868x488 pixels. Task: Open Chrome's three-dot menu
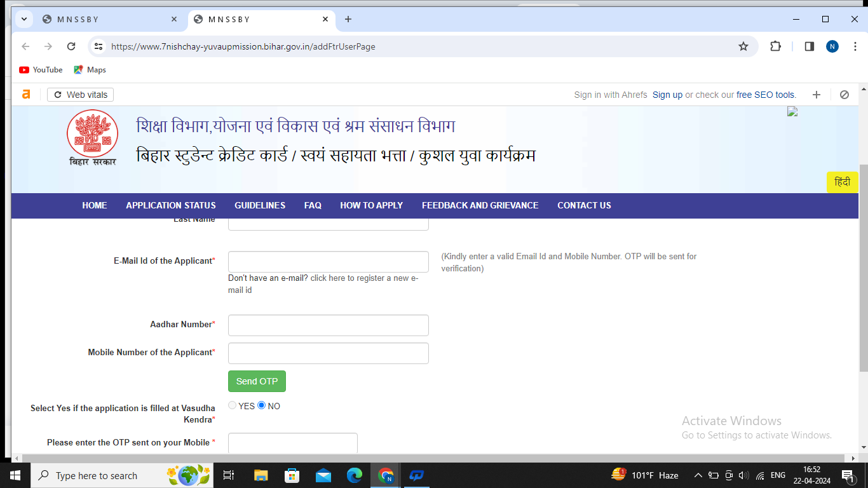pyautogui.click(x=854, y=46)
